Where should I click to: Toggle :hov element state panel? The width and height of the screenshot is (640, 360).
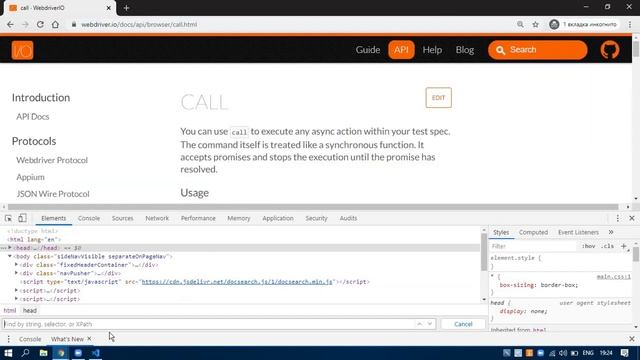pos(588,246)
